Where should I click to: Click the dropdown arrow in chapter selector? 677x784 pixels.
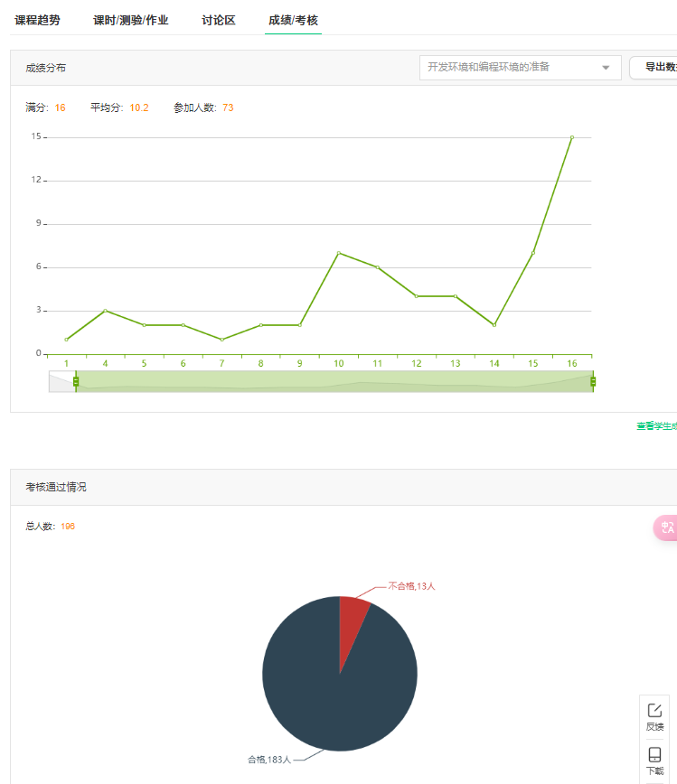(x=606, y=68)
